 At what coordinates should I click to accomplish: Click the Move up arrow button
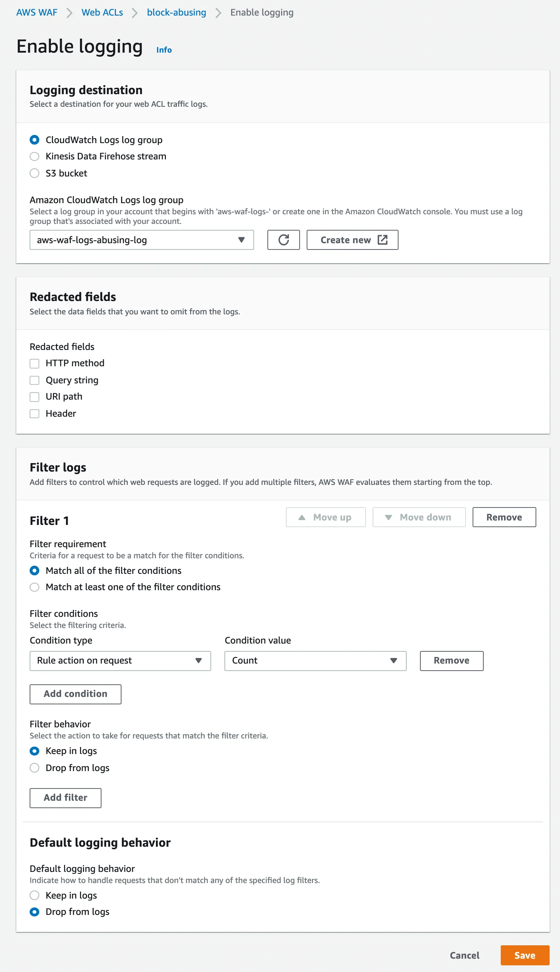click(326, 517)
